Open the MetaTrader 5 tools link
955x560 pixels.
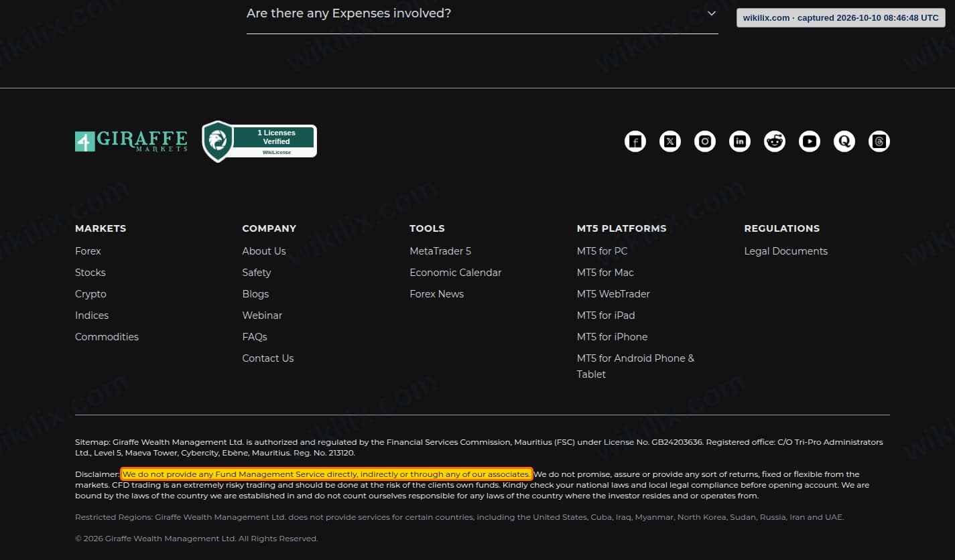pyautogui.click(x=440, y=251)
